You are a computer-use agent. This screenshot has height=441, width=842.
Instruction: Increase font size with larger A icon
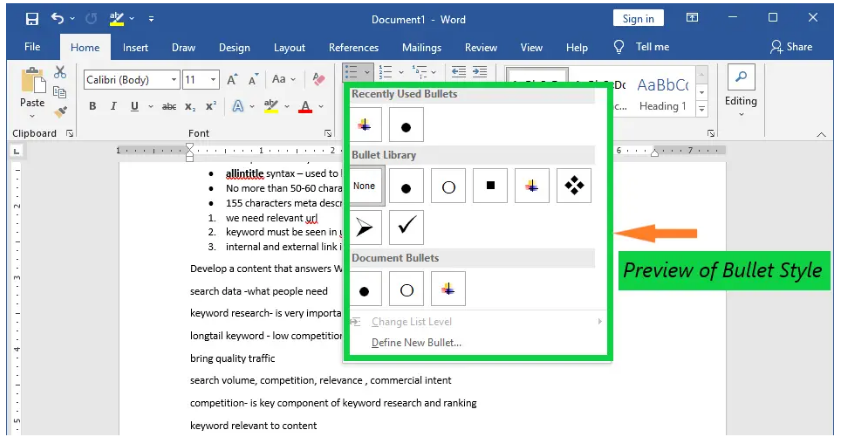232,79
